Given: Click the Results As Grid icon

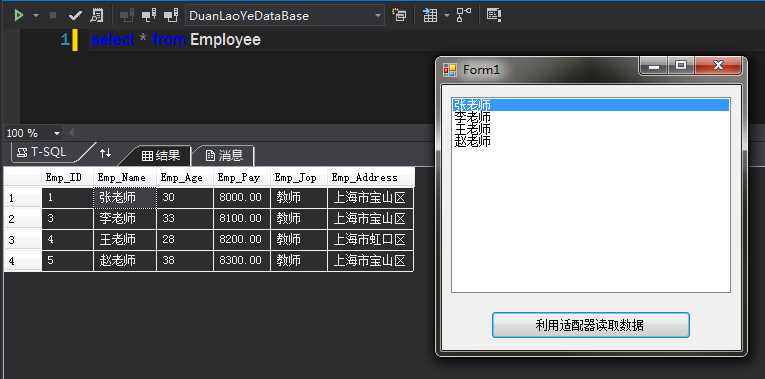Looking at the screenshot, I should 430,16.
